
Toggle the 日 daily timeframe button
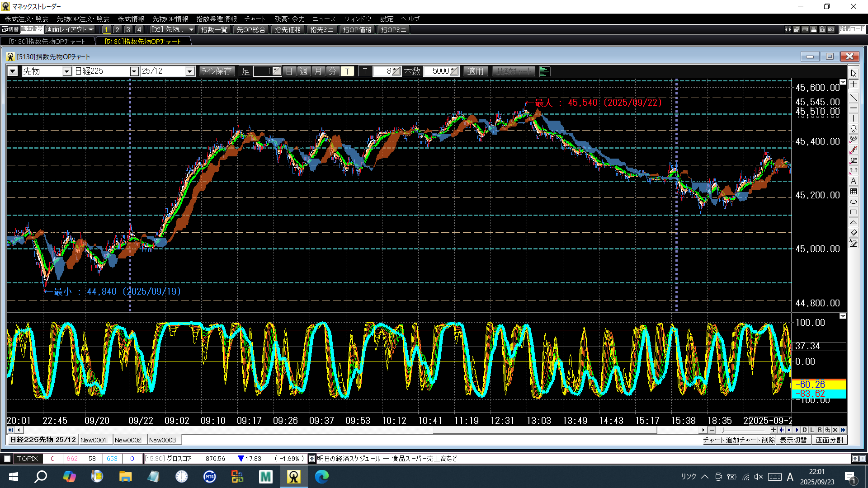(289, 71)
